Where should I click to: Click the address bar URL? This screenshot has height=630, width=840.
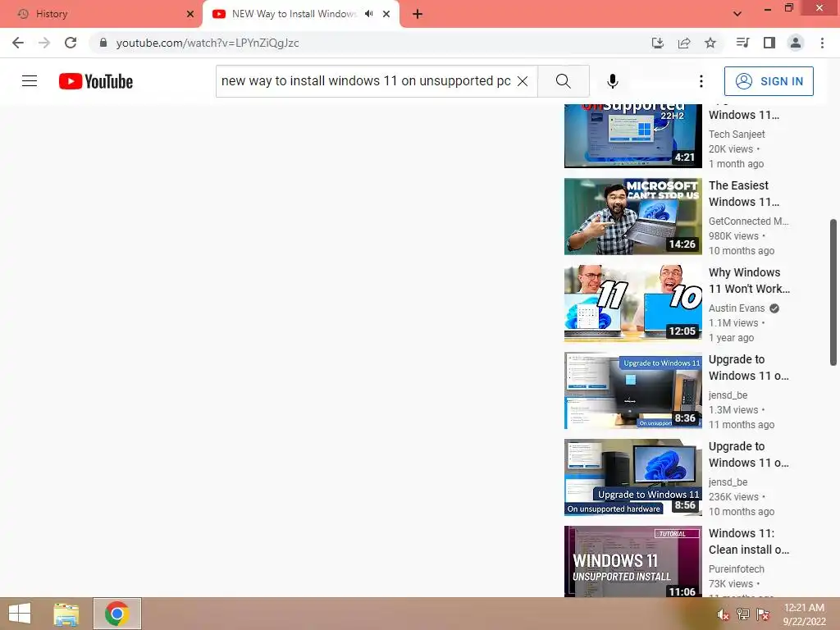[x=208, y=43]
